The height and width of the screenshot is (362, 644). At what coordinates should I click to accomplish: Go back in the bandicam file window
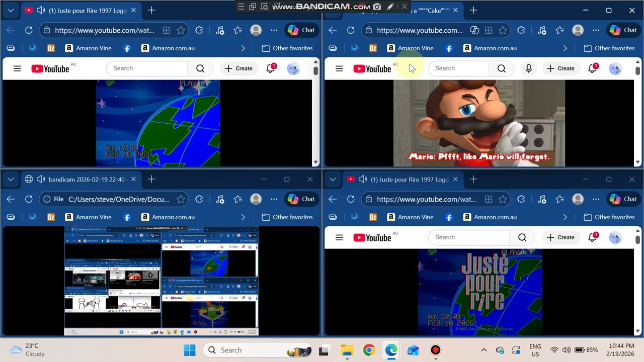(x=11, y=199)
